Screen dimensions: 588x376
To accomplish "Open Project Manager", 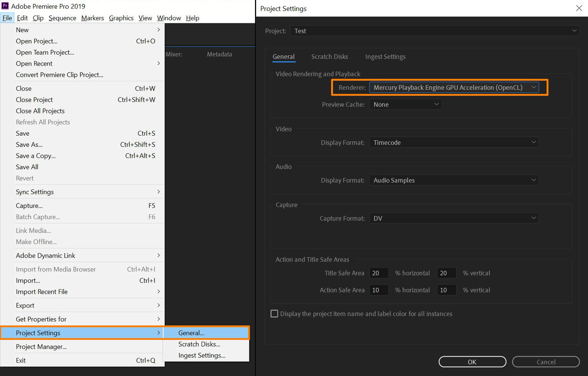I will coord(82,347).
